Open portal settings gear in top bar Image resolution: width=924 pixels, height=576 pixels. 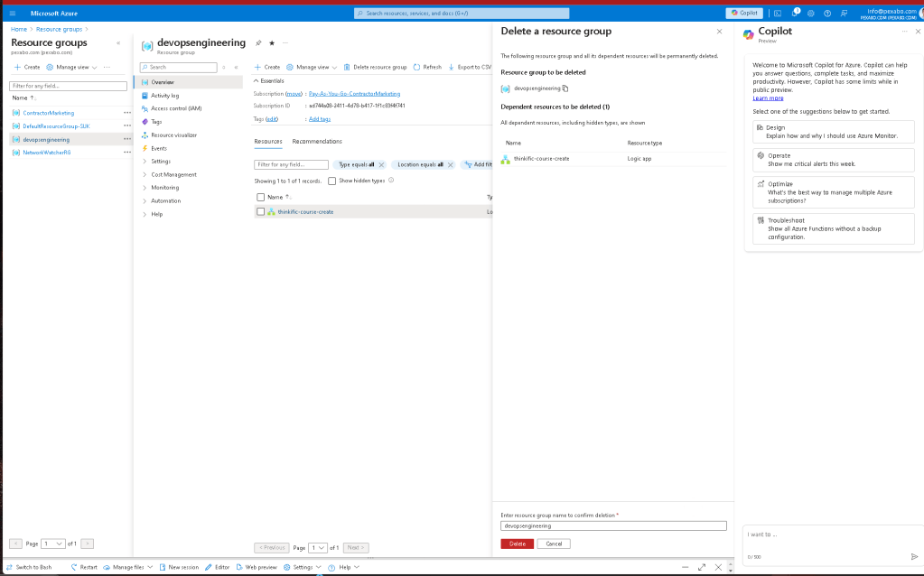click(x=811, y=13)
